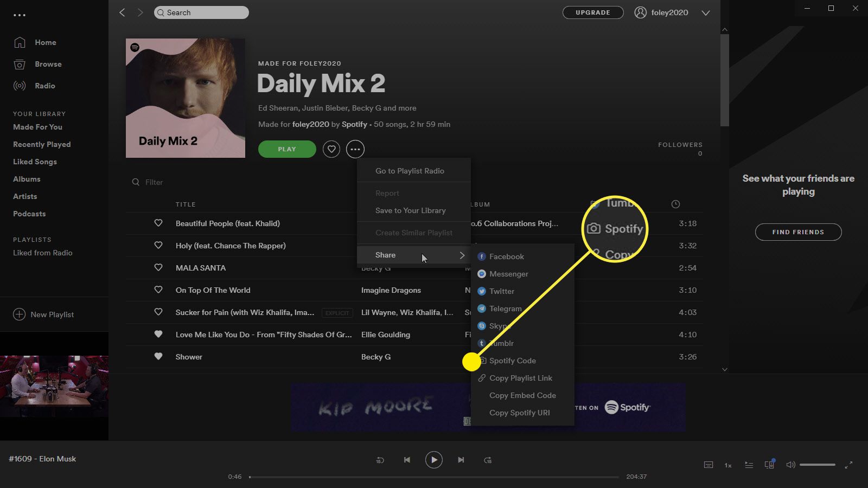Unlike the song Shower

click(x=158, y=356)
